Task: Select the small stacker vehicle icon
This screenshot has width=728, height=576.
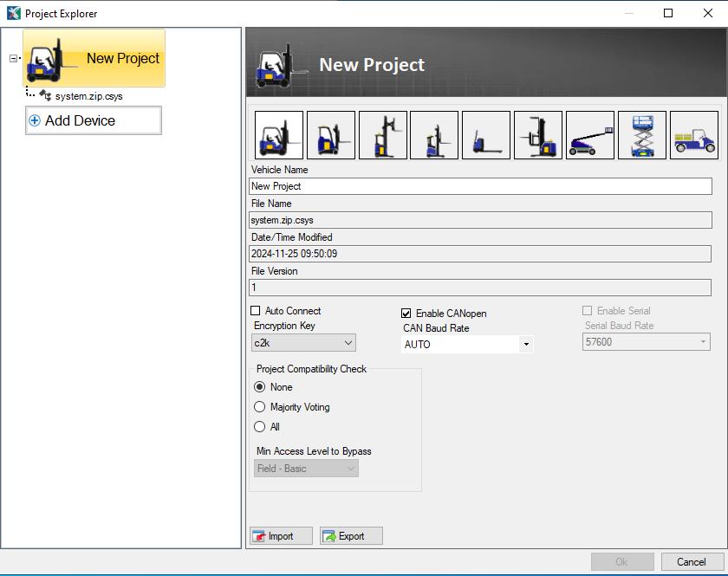Action: pyautogui.click(x=434, y=135)
